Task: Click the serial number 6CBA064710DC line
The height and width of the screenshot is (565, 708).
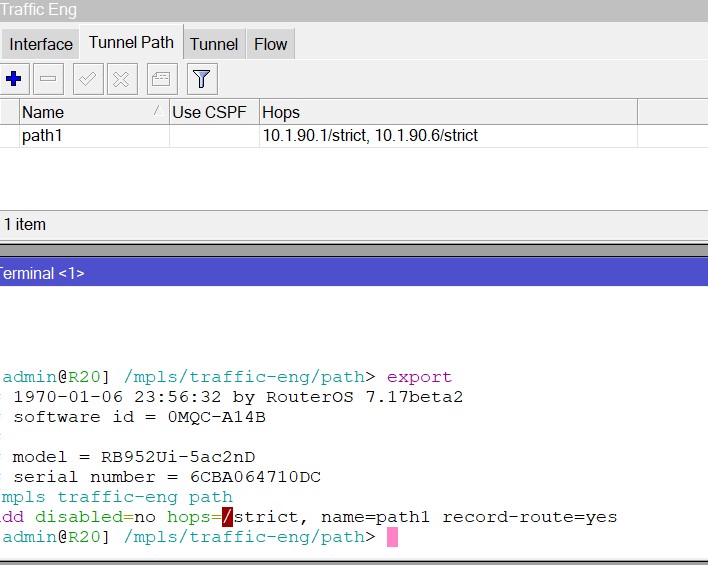Action: pyautogui.click(x=167, y=476)
